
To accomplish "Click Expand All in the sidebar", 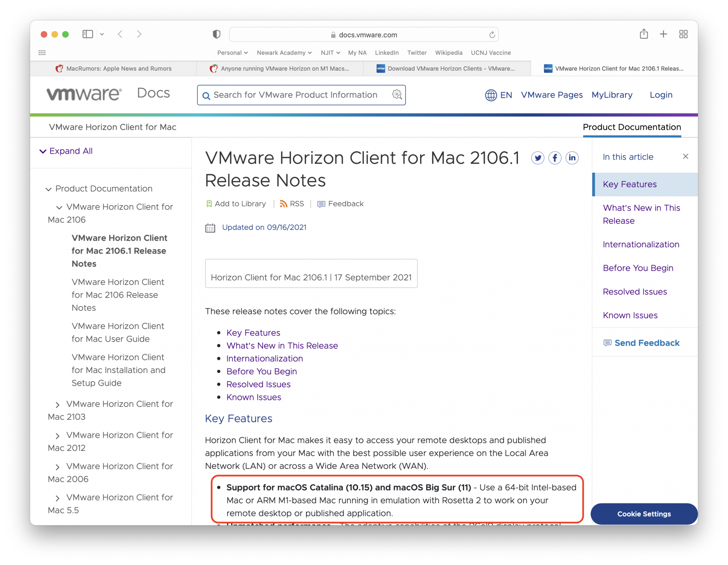I will (x=66, y=151).
